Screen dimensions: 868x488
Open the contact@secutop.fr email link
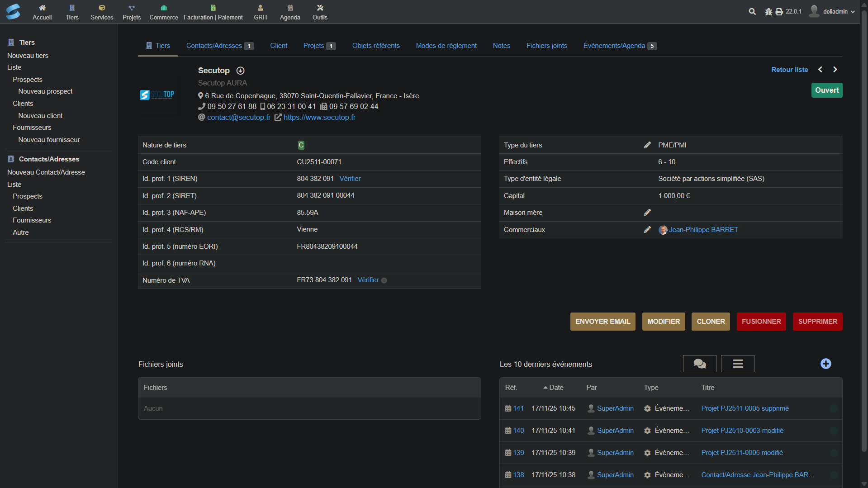point(238,118)
